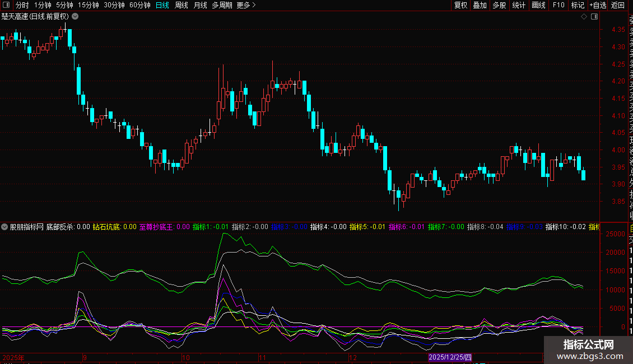Viewport: 633px width, 364px height.
Task: Click the 复权 adjustment button
Action: point(460,5)
